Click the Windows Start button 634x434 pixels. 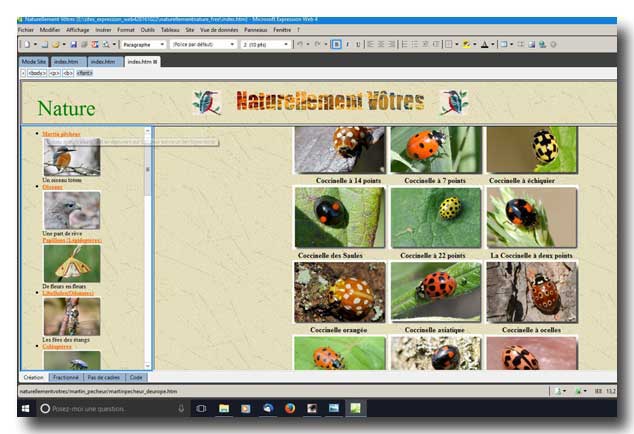point(25,409)
